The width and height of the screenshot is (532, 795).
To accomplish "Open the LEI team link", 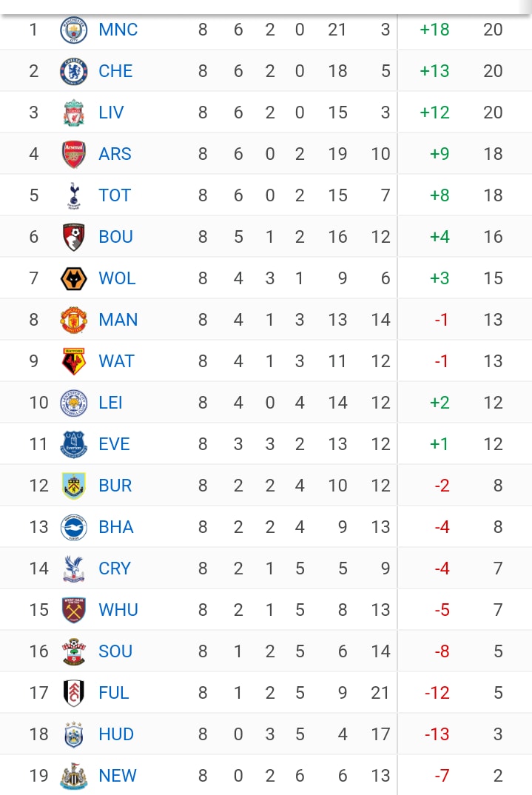I will pos(110,403).
